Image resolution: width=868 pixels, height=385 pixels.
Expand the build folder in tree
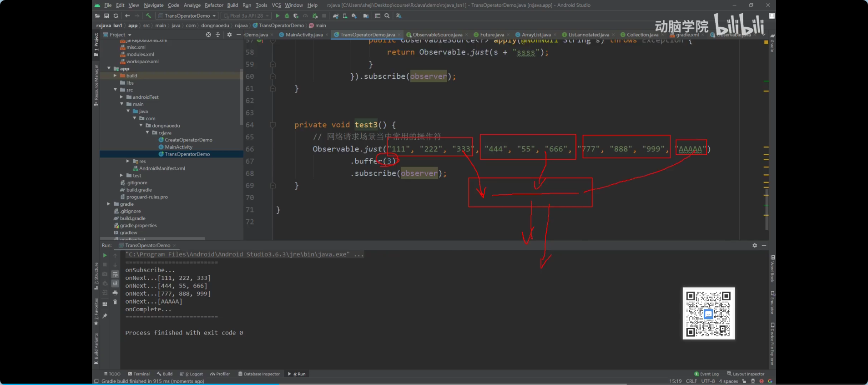point(115,76)
